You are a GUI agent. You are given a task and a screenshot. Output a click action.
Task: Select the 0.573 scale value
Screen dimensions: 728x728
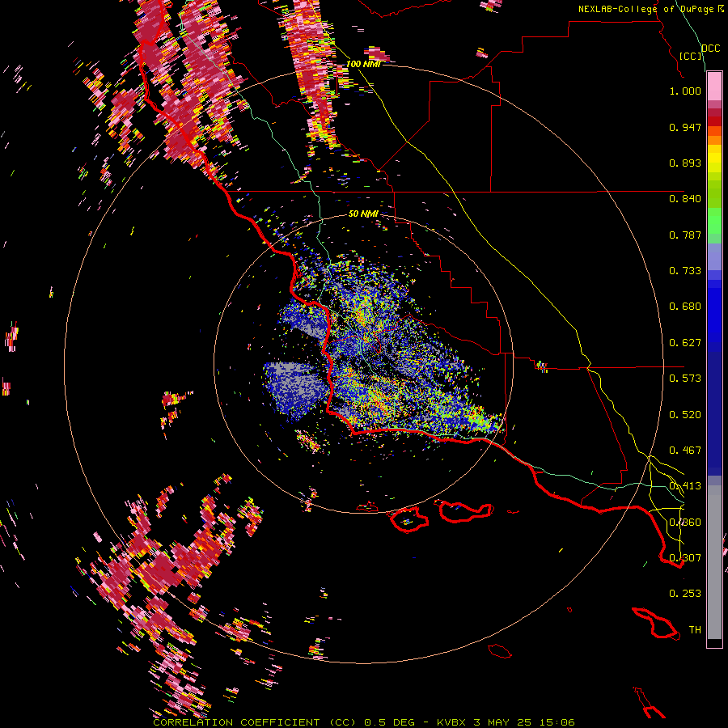(685, 379)
